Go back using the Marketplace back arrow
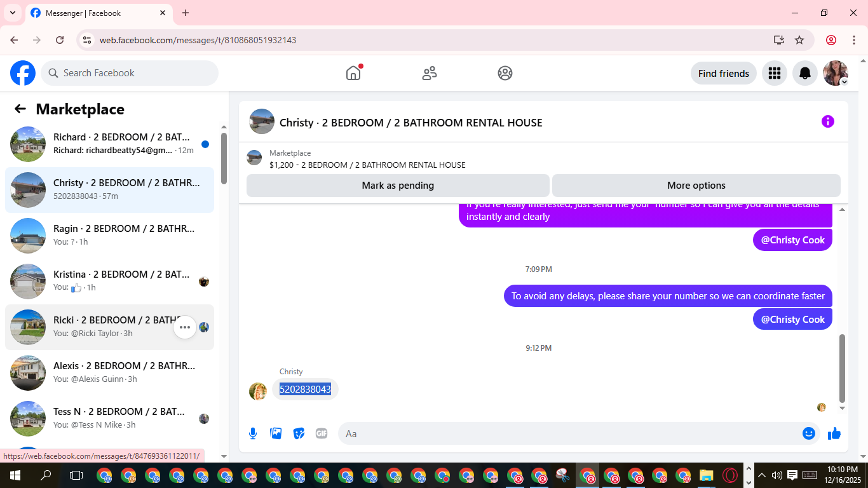868x488 pixels. 20,109
